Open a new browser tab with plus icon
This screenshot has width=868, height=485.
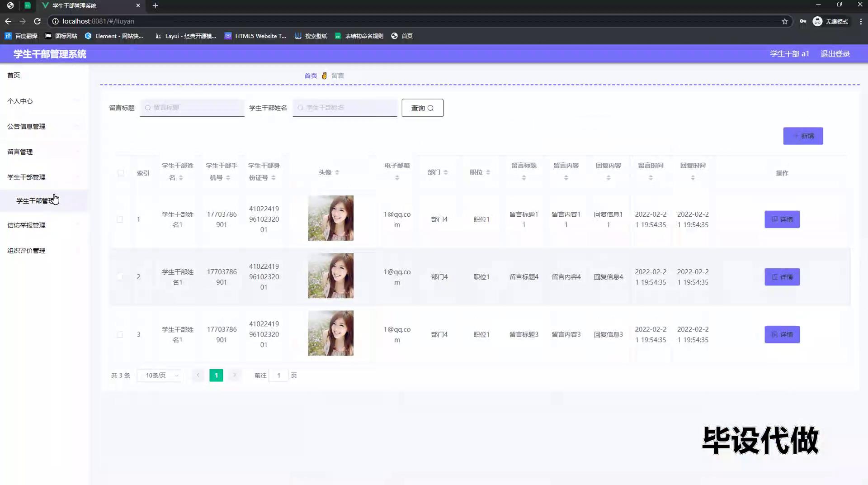tap(155, 5)
